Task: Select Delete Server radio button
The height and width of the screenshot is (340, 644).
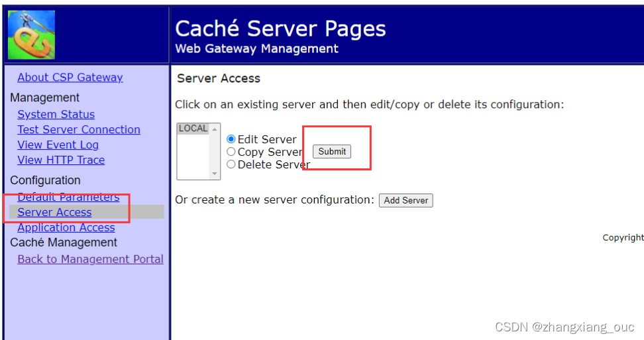Action: 231,164
